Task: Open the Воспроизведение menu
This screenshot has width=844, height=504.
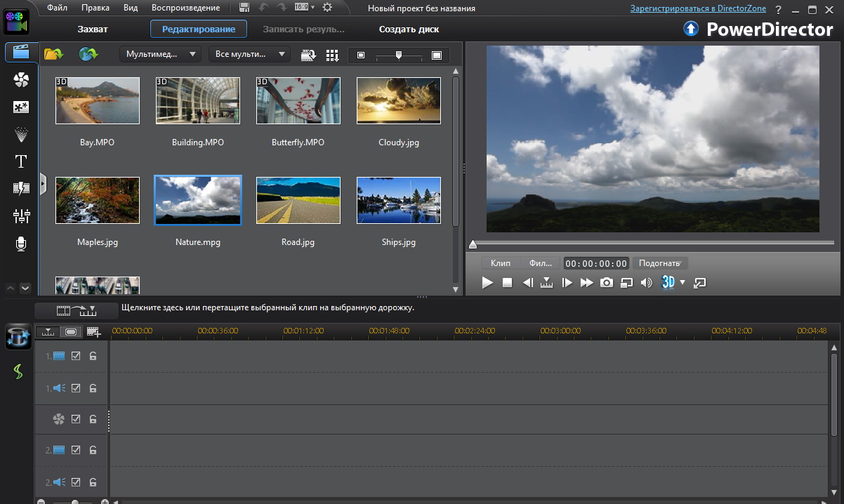Action: click(x=185, y=8)
